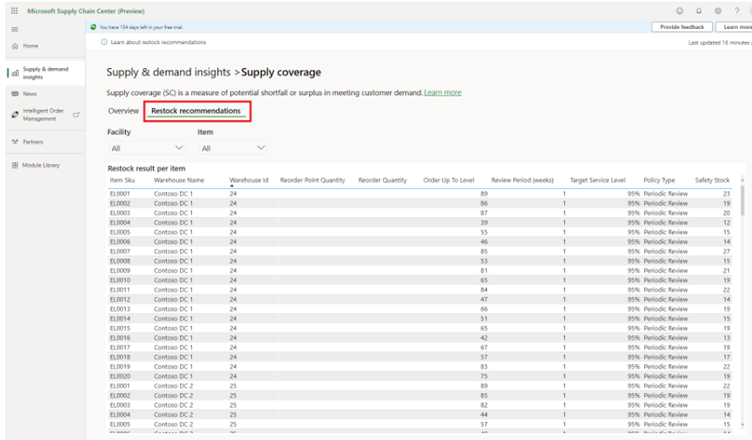Open the app launcher waffle icon

click(x=13, y=10)
